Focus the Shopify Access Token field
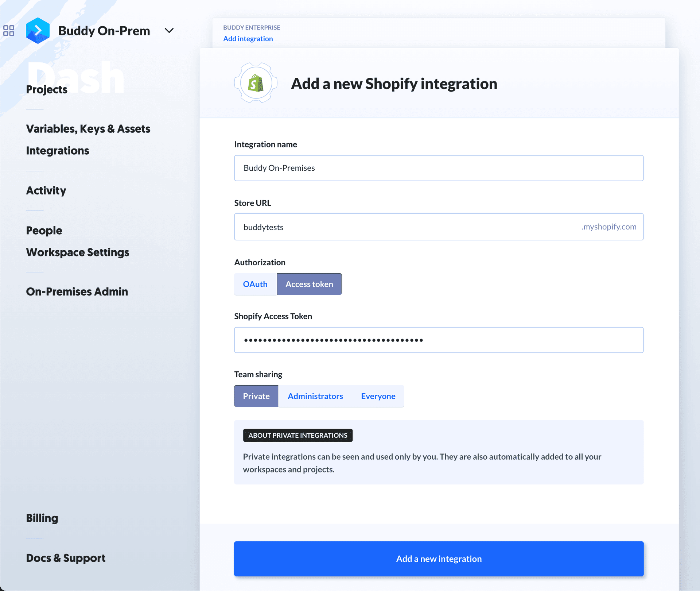The image size is (700, 591). click(x=439, y=340)
